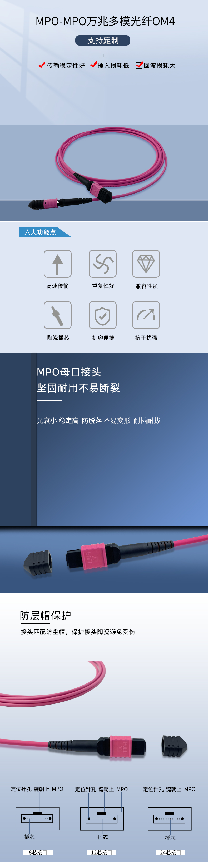The image size is (208, 868).
Task: Click the 防脱落 不易变形 text
Action: point(106,420)
